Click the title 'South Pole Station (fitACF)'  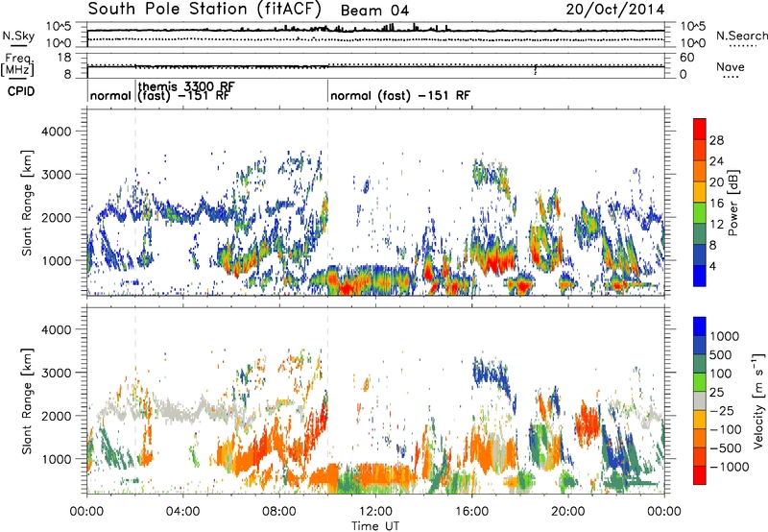pyautogui.click(x=204, y=10)
